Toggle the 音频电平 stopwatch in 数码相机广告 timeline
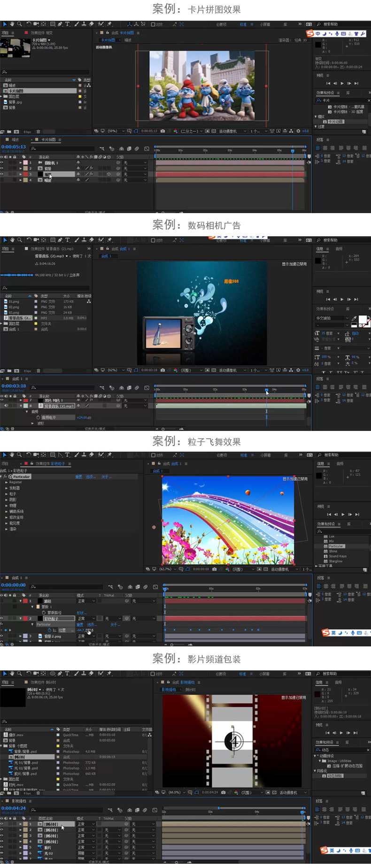 tap(39, 417)
